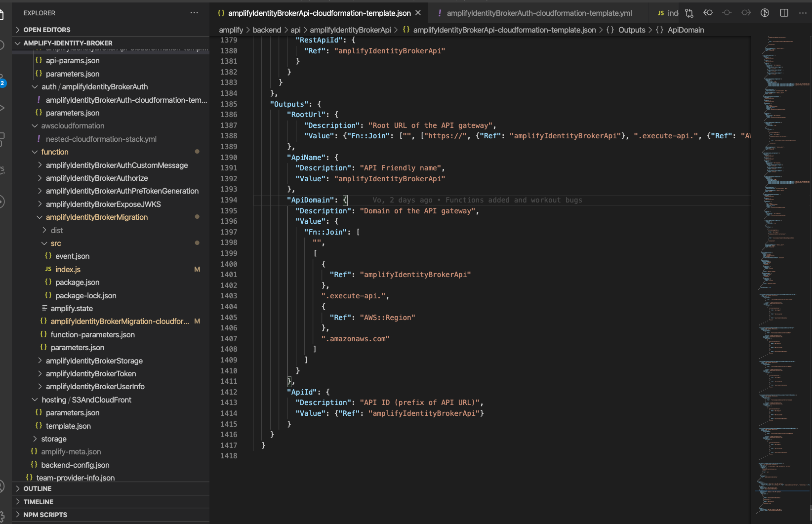
Task: Open amplifyIdentityBrokerAuth-cloudformation-tem... file in tree
Action: pos(126,100)
